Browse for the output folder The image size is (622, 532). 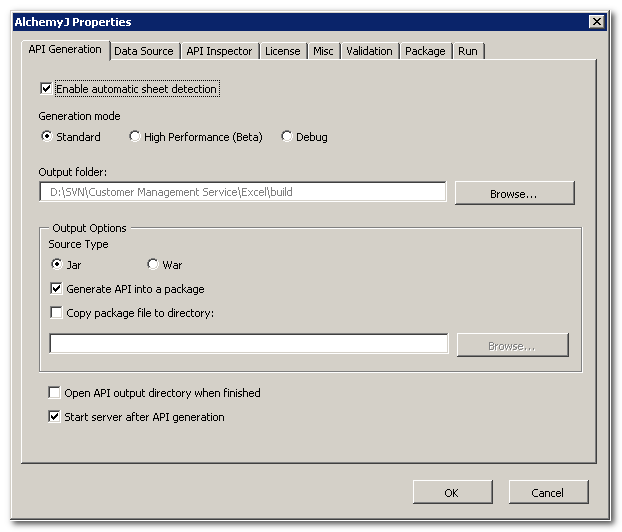click(x=514, y=194)
